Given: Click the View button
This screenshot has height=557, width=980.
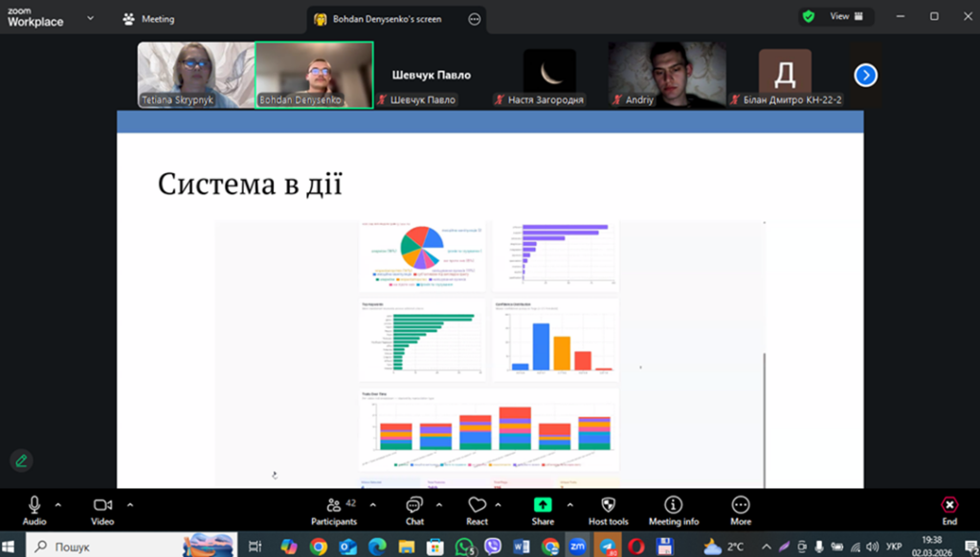Looking at the screenshot, I should [x=846, y=16].
